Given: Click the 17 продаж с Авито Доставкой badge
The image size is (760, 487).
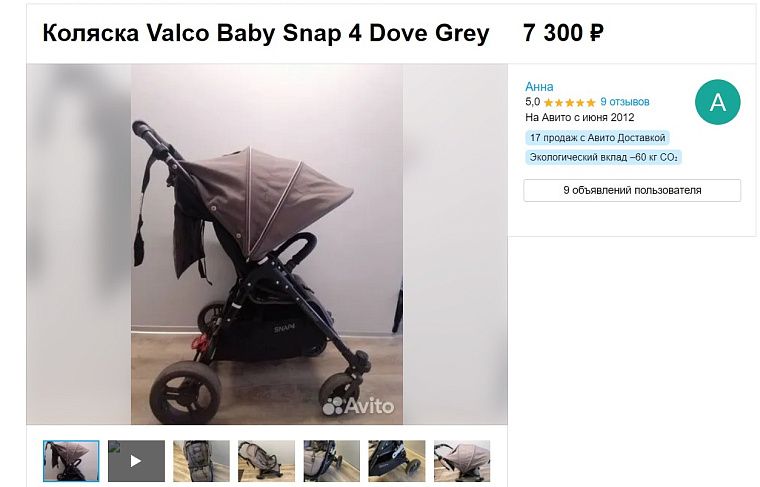Looking at the screenshot, I should coord(597,138).
